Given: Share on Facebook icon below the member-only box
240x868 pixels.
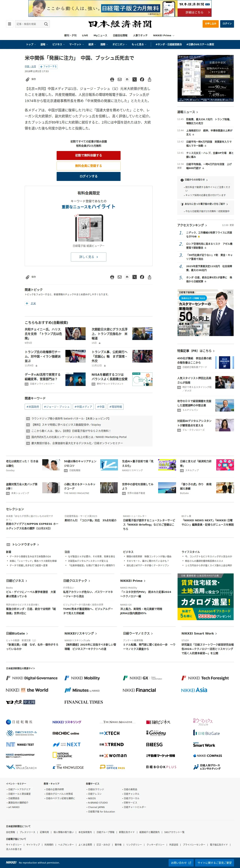Looking at the screenshot, I should [x=142, y=277].
